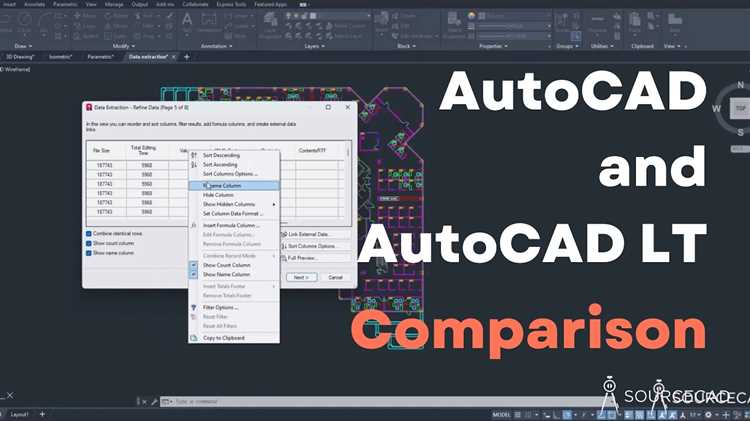This screenshot has width=750, height=421.
Task: Click the Match Properties icon
Action: (453, 20)
